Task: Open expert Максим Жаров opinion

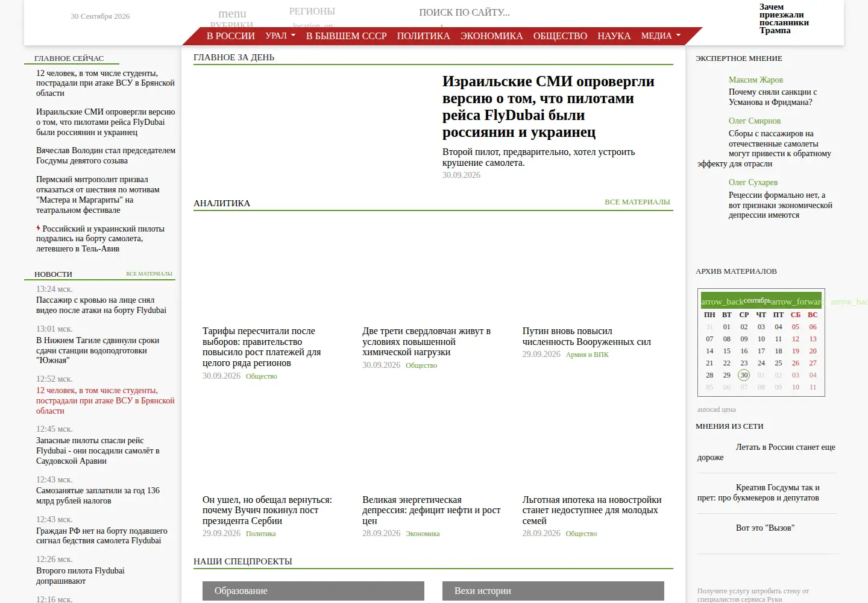Action: (755, 80)
